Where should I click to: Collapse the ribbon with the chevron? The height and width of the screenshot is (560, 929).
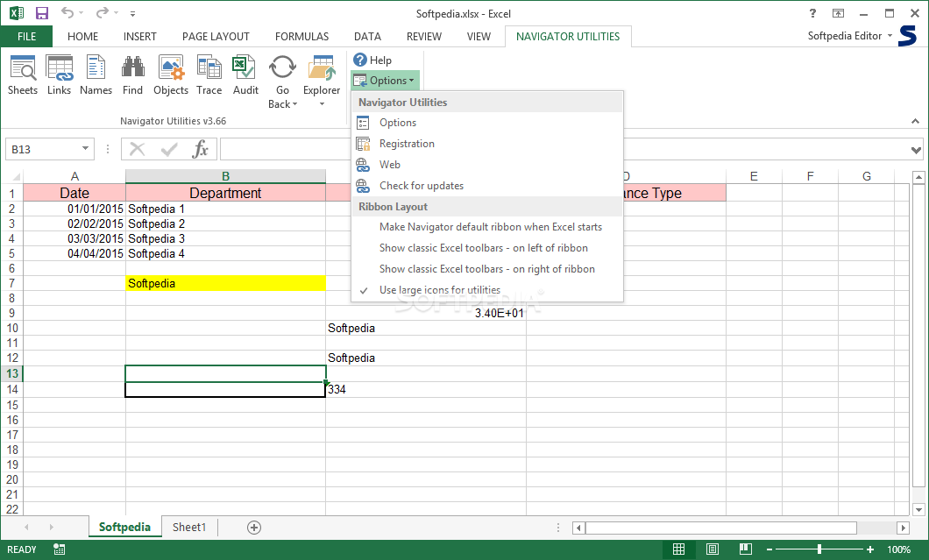(x=915, y=121)
